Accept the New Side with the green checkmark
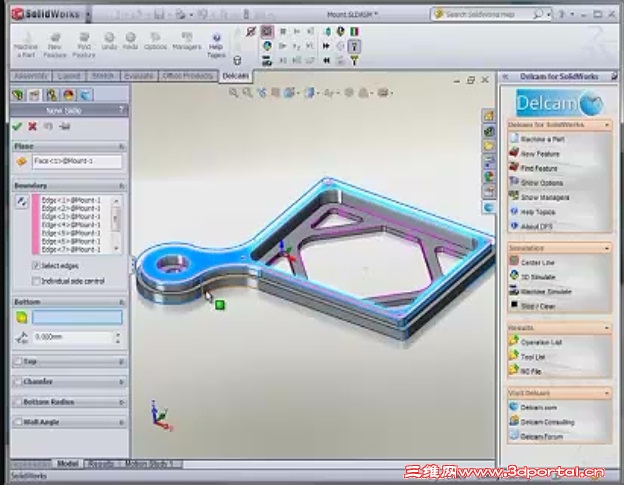Viewport: 624px width, 485px height. (x=17, y=127)
